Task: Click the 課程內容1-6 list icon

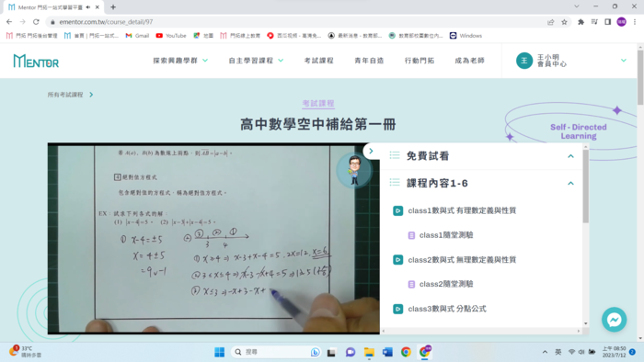Action: coord(395,183)
